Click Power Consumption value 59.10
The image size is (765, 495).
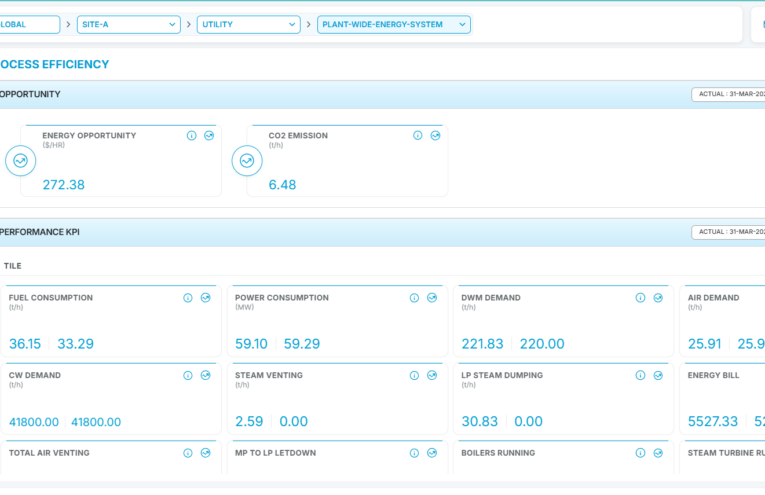[x=251, y=344]
